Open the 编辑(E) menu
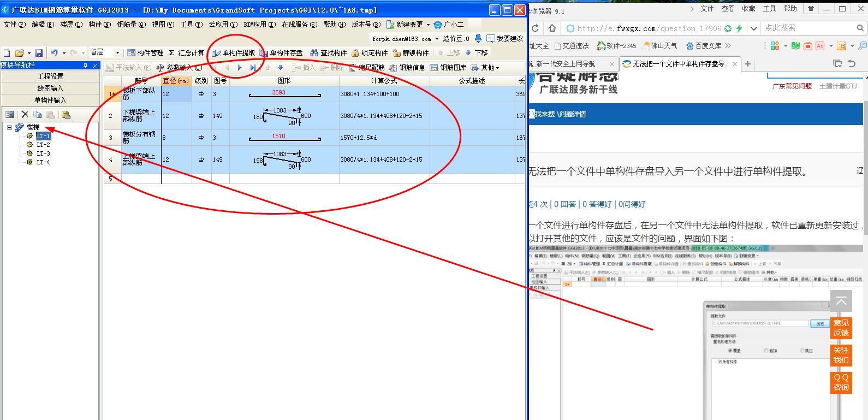Image resolution: width=868 pixels, height=420 pixels. [x=43, y=25]
